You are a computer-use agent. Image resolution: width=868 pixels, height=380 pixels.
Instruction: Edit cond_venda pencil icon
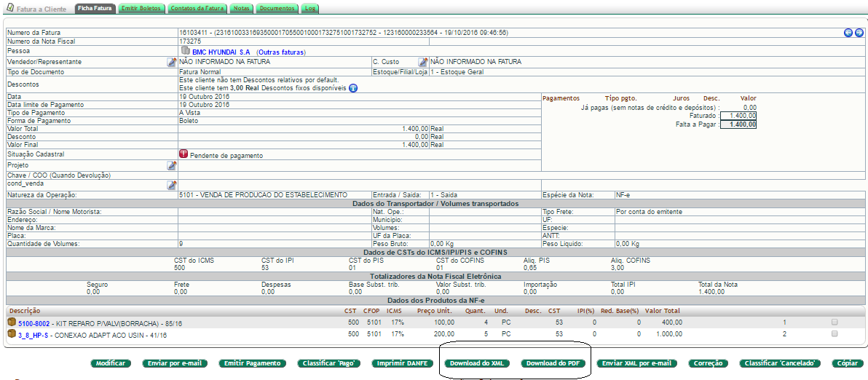pyautogui.click(x=172, y=185)
